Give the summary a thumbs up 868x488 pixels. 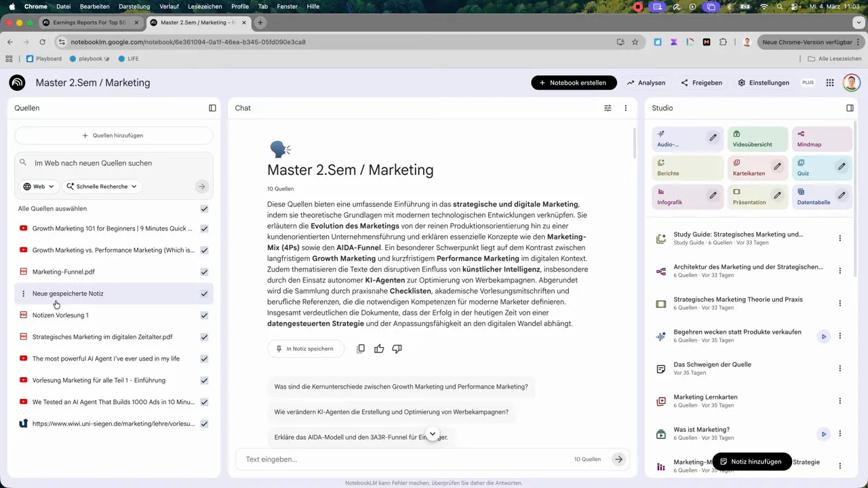pyautogui.click(x=378, y=348)
